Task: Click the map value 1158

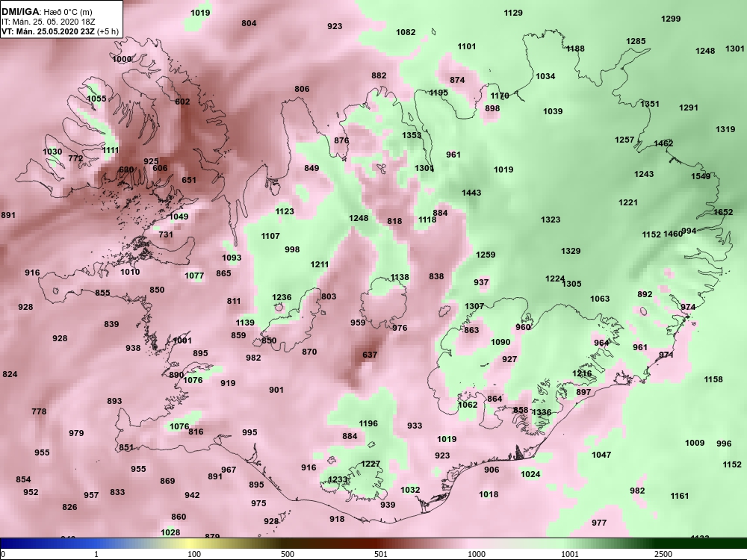Action: coord(713,379)
